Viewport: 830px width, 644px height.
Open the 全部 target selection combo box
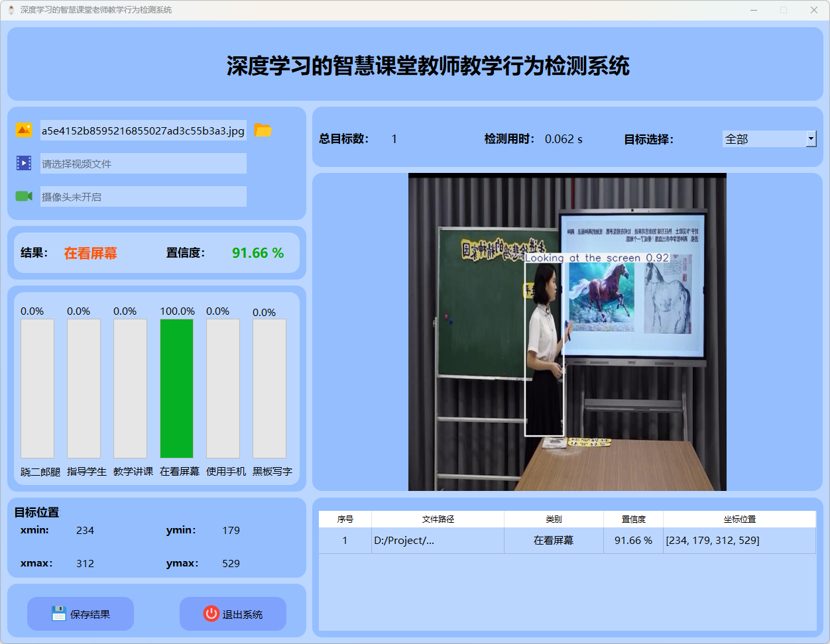[764, 139]
